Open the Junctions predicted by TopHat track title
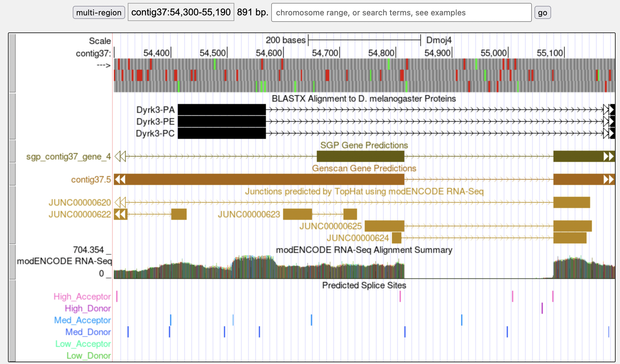This screenshot has height=364, width=620. [x=364, y=191]
